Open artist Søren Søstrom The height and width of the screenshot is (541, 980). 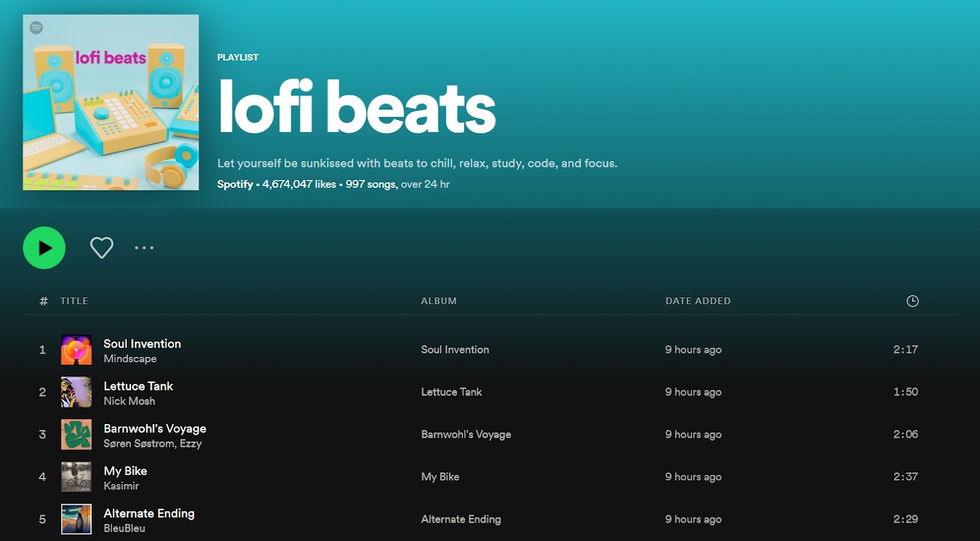pos(138,444)
